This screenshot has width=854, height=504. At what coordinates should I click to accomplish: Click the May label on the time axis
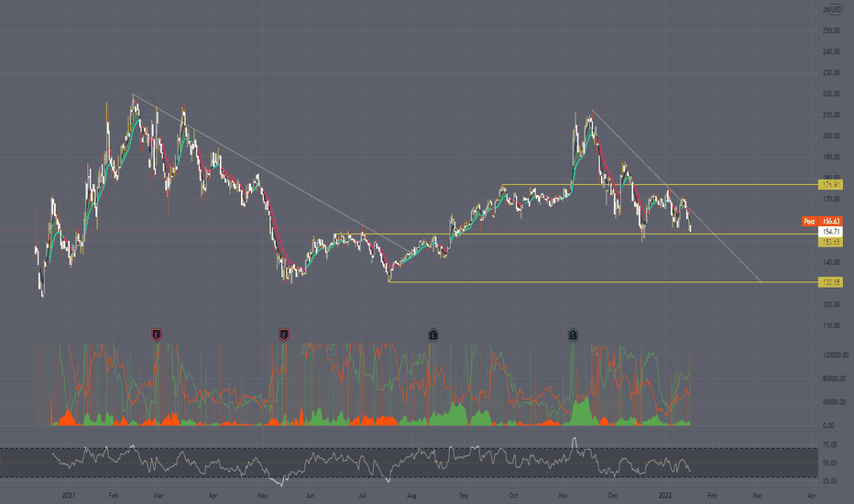tap(262, 495)
